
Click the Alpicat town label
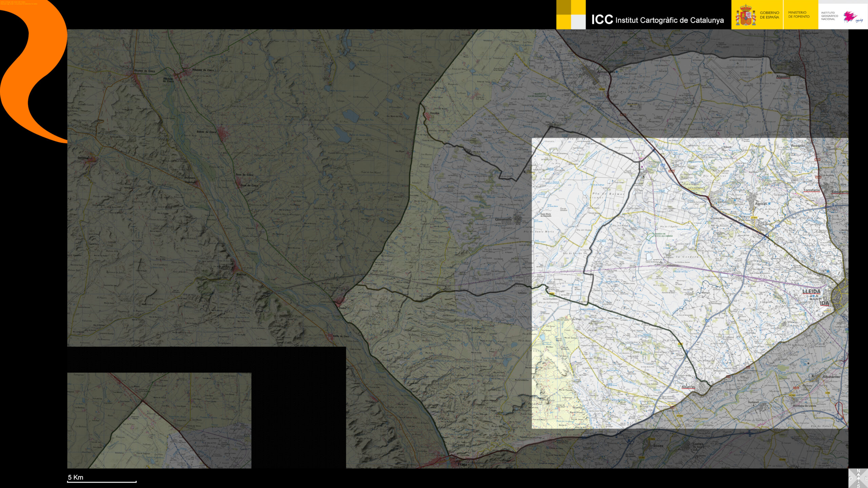(x=761, y=204)
